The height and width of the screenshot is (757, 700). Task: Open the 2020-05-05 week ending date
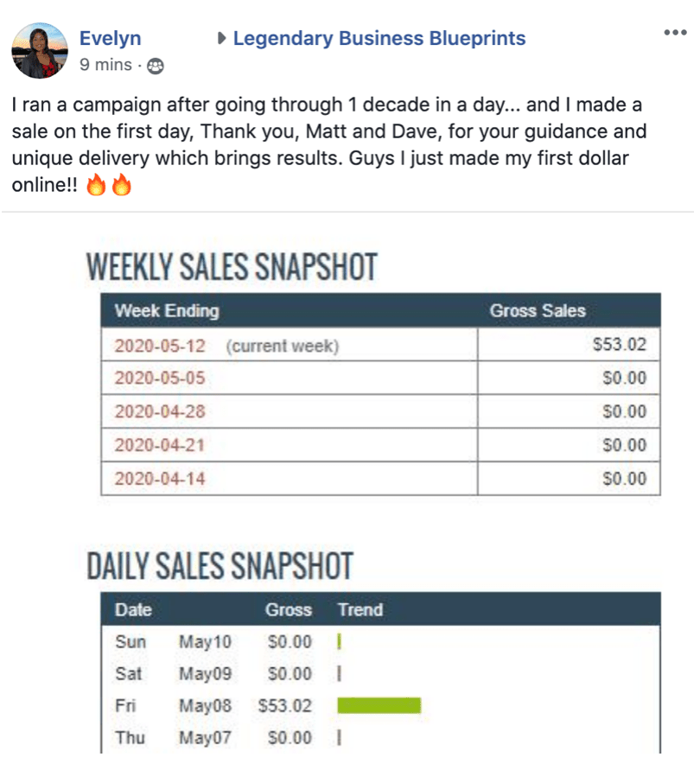point(160,378)
